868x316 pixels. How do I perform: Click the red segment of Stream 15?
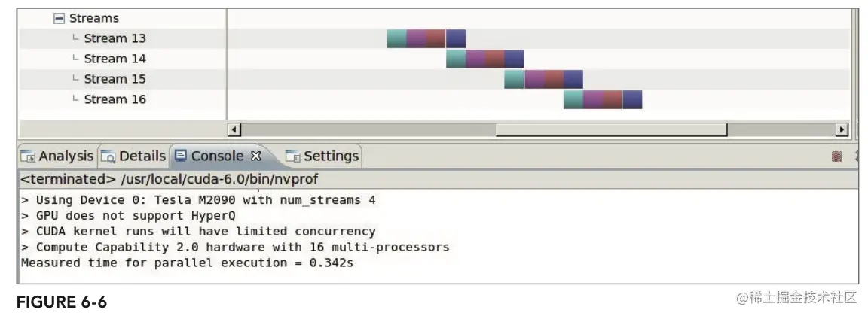coord(554,79)
